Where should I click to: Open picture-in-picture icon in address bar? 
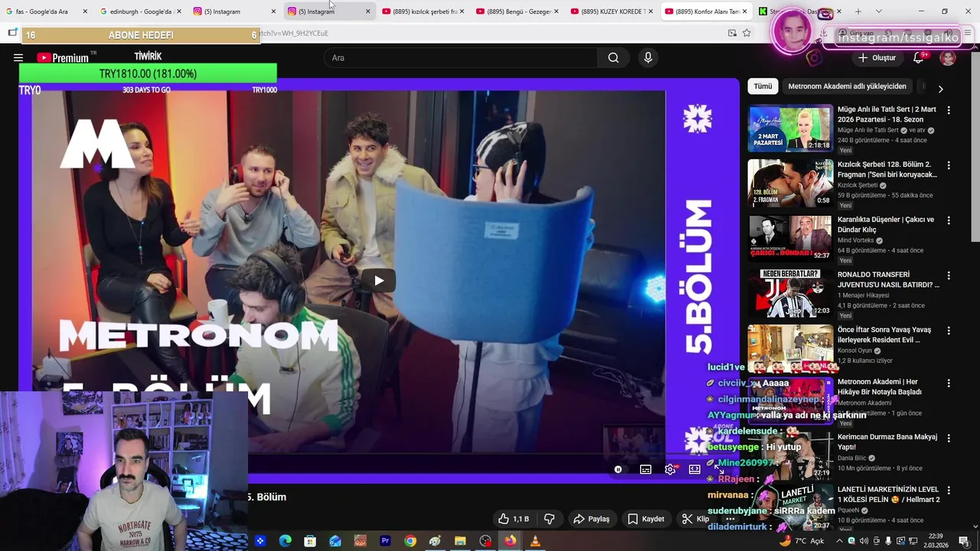pyautogui.click(x=732, y=33)
